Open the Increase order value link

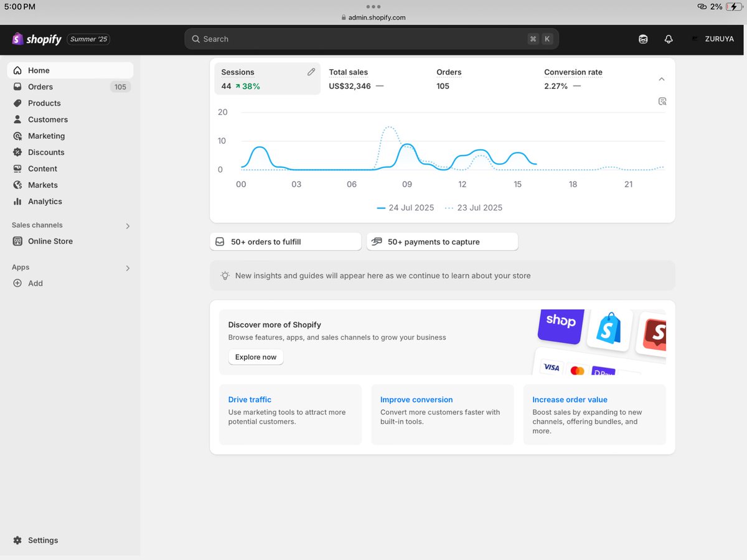(570, 399)
